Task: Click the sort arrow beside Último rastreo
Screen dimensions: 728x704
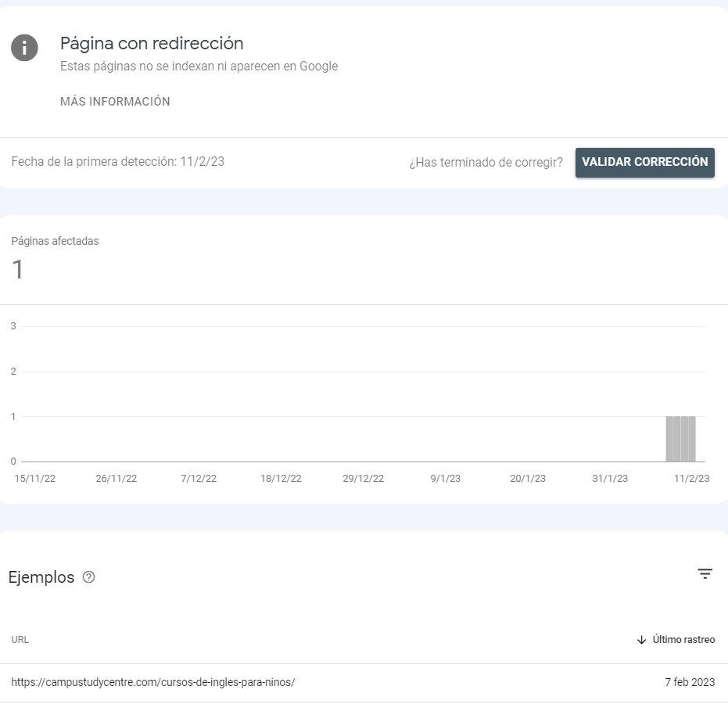Action: point(642,640)
